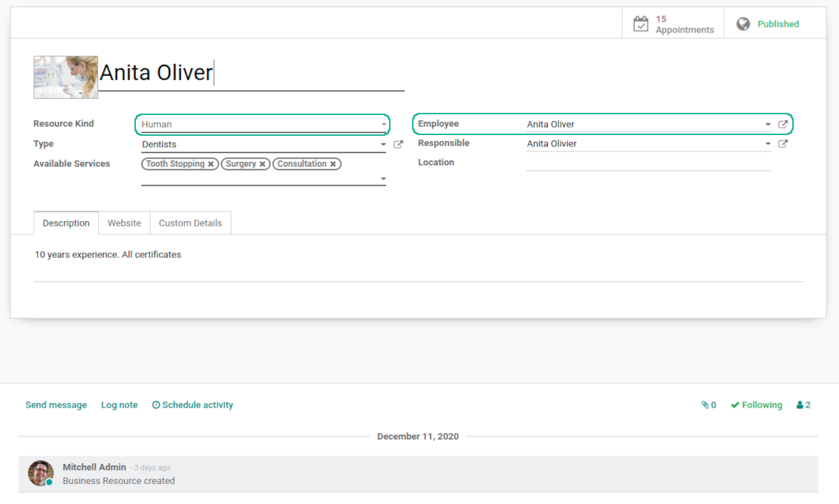Open the Type field external link icon

tap(398, 145)
